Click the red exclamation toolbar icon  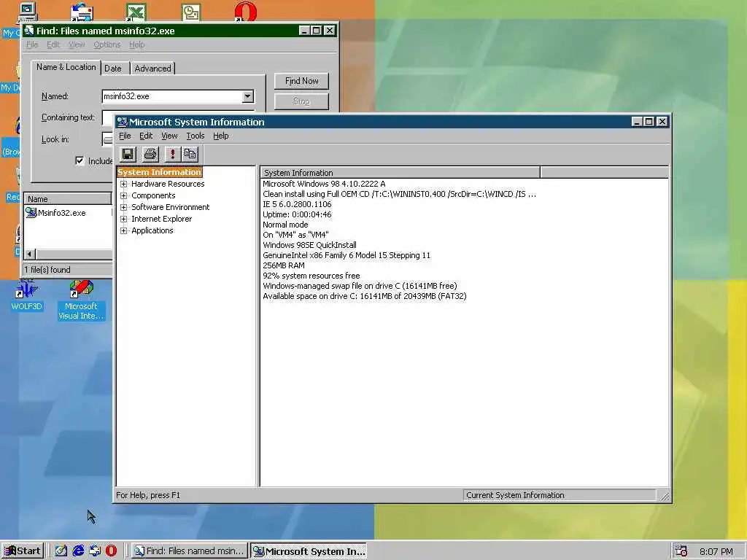172,154
